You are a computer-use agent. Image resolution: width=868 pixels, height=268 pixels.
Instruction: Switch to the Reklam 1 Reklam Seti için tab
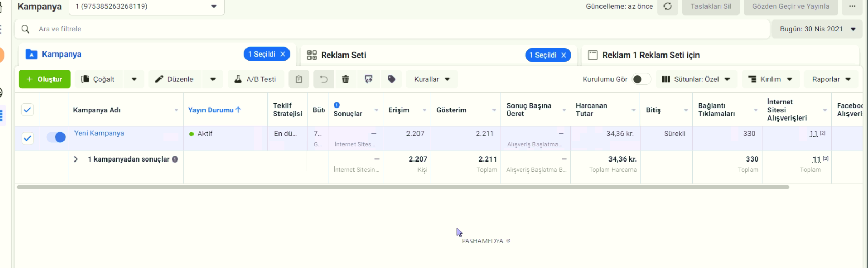click(720, 55)
